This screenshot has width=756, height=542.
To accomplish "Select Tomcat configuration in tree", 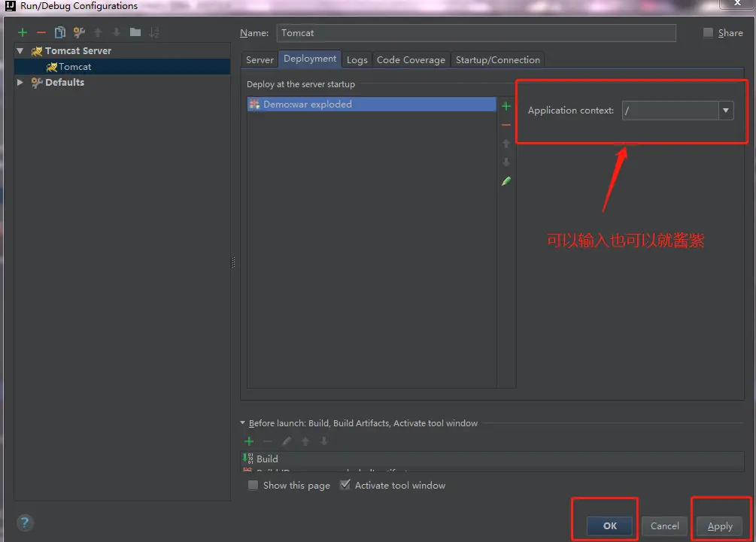I will pyautogui.click(x=123, y=66).
